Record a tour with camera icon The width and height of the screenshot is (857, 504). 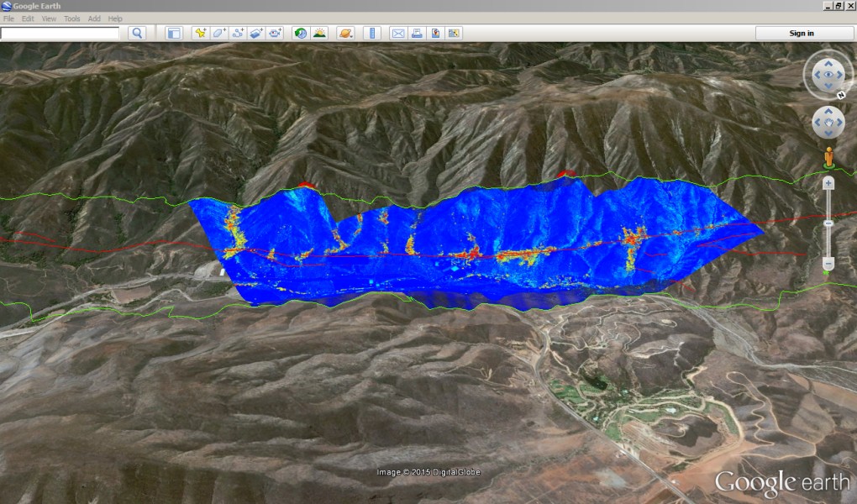click(x=275, y=33)
